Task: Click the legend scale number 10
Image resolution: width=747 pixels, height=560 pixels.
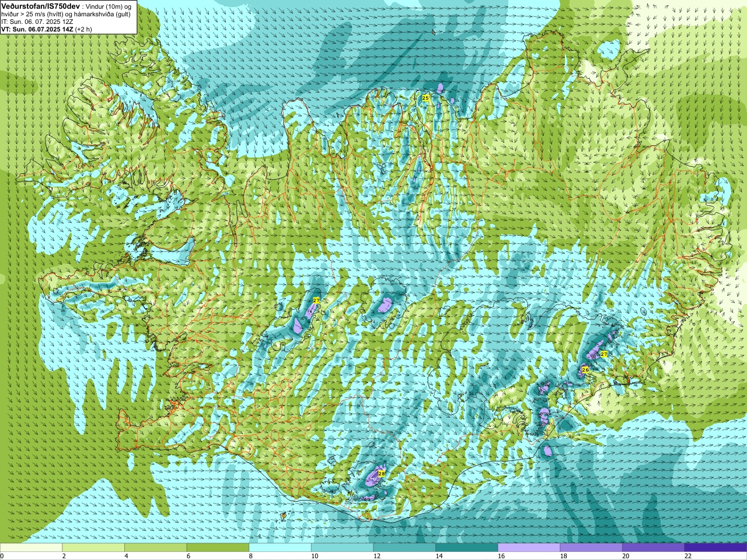Action: pyautogui.click(x=315, y=556)
